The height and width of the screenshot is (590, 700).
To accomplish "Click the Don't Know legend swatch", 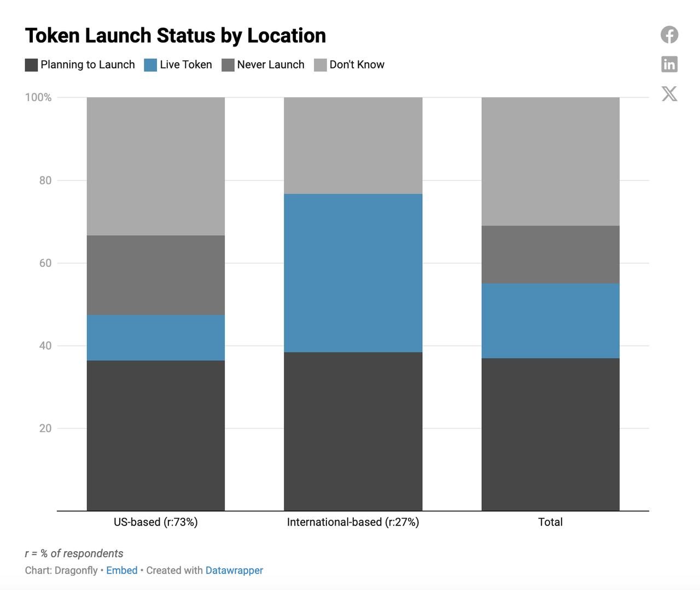I will (320, 65).
